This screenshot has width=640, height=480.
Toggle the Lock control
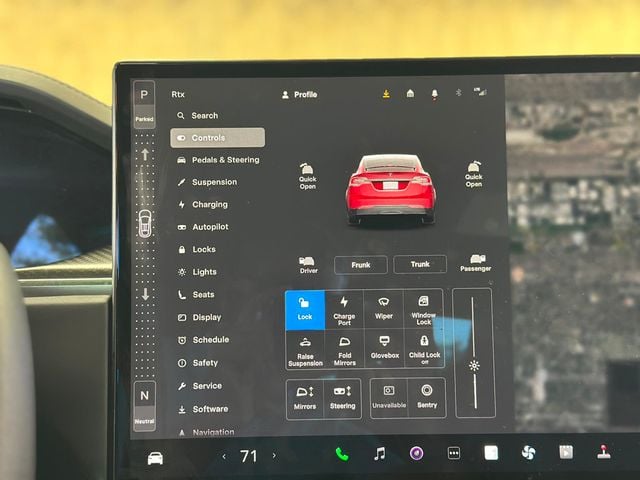(x=305, y=310)
